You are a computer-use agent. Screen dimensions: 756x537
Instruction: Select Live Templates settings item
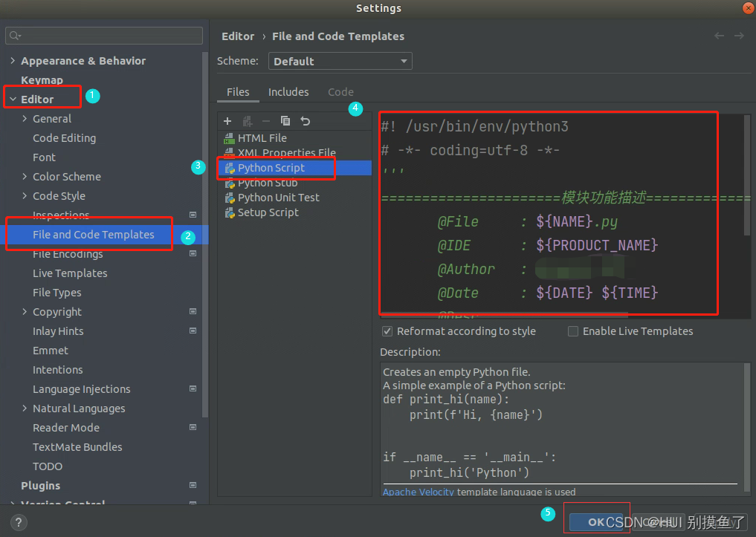(70, 273)
